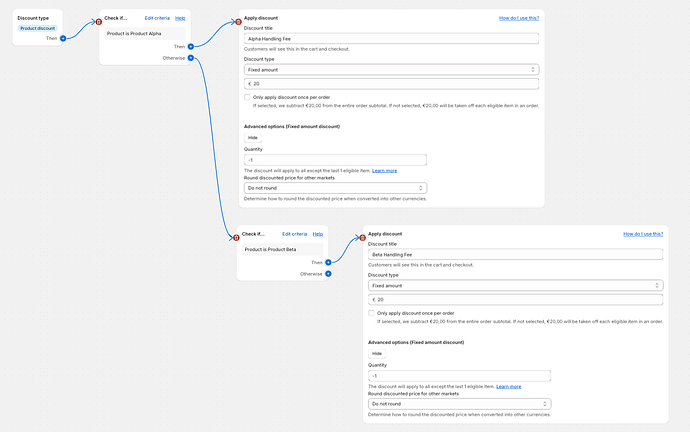Enable once-per-order for Beta Handling Fee
690x432 pixels.
371,313
